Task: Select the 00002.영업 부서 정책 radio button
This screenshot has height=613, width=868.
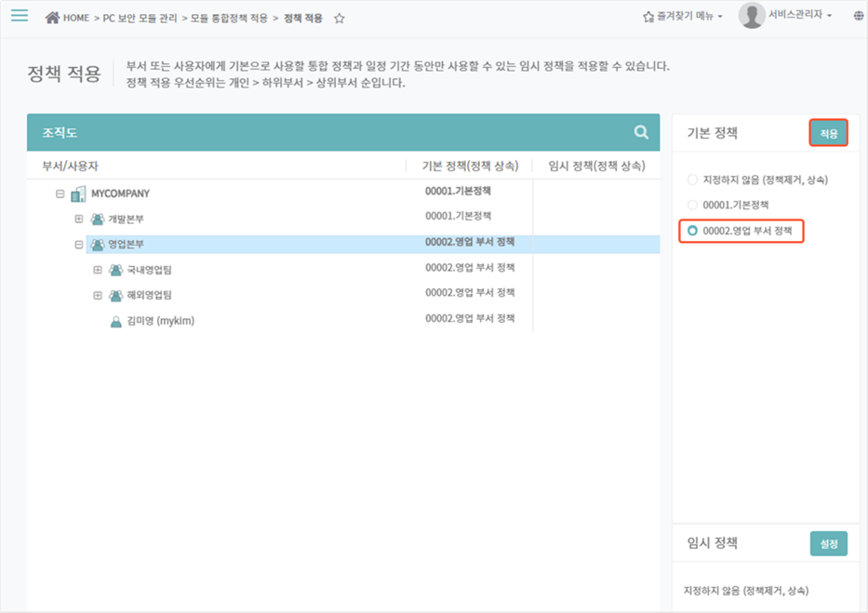Action: click(691, 230)
